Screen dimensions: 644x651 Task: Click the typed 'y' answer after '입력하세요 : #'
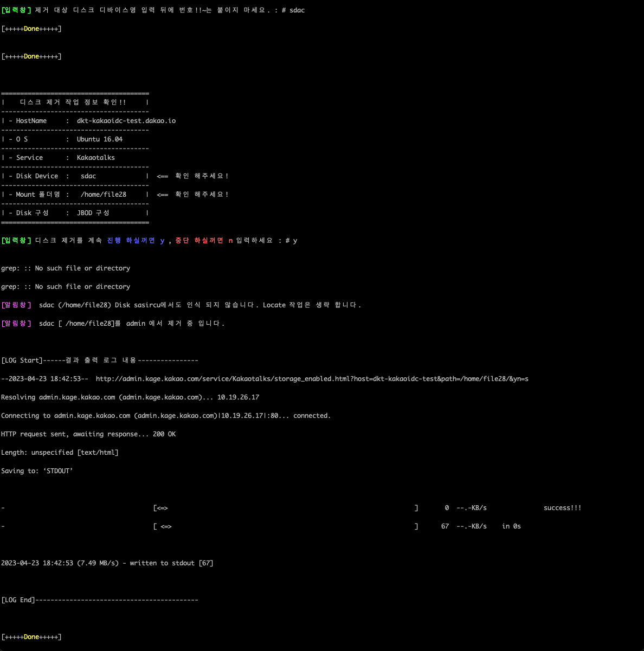click(295, 241)
